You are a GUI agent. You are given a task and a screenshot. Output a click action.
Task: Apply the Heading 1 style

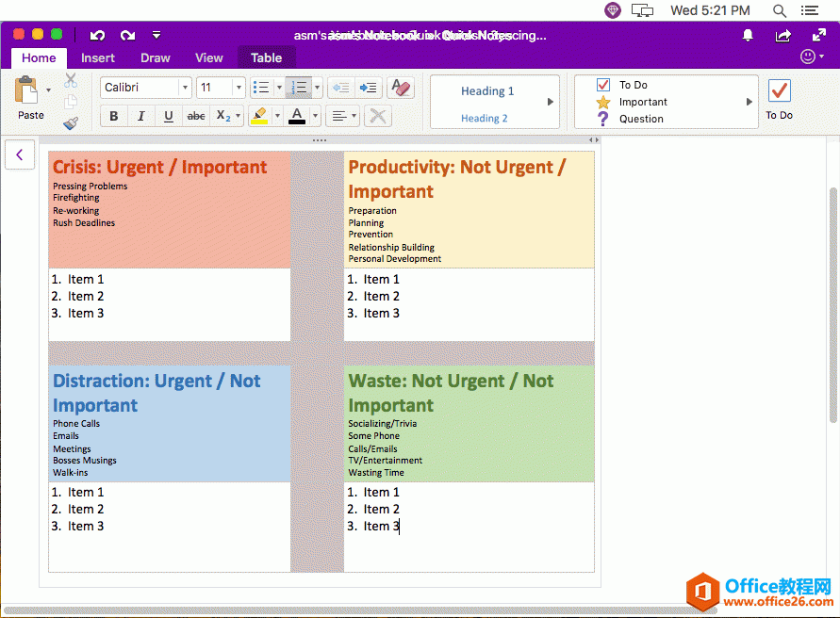click(x=487, y=90)
